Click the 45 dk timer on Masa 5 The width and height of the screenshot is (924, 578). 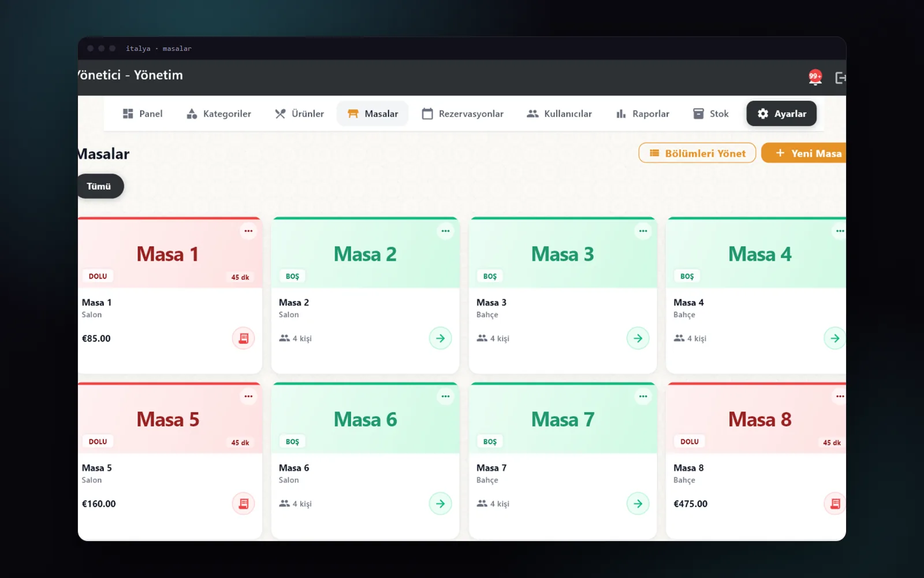240,443
